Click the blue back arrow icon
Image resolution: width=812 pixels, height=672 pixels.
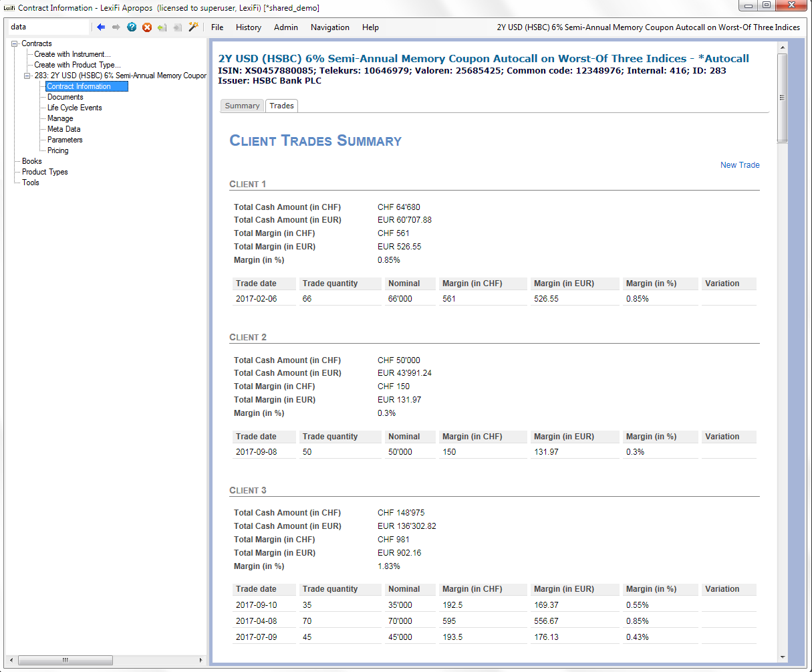click(x=101, y=27)
